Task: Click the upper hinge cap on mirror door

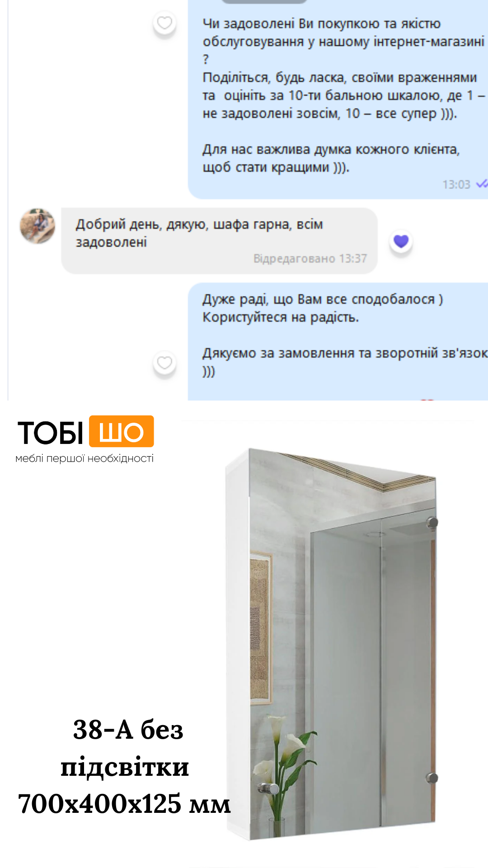Action: 432,523
